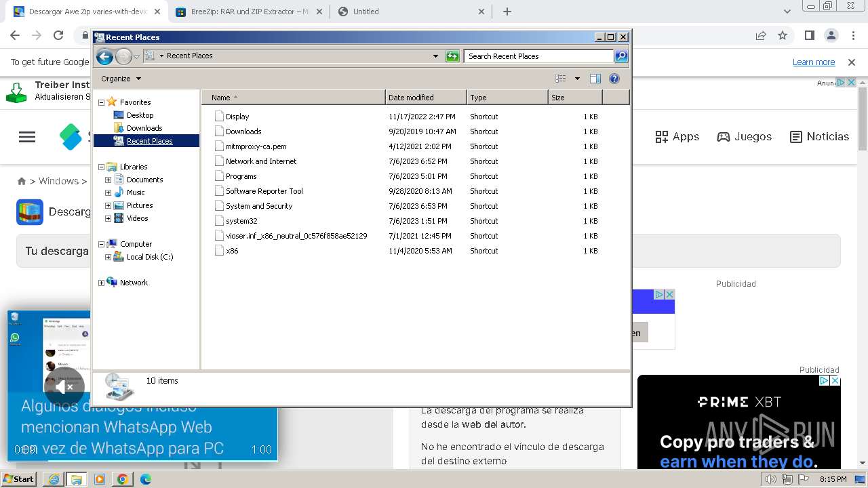Select Downloads under Favorites
Image resolution: width=868 pixels, height=488 pixels.
[x=144, y=128]
